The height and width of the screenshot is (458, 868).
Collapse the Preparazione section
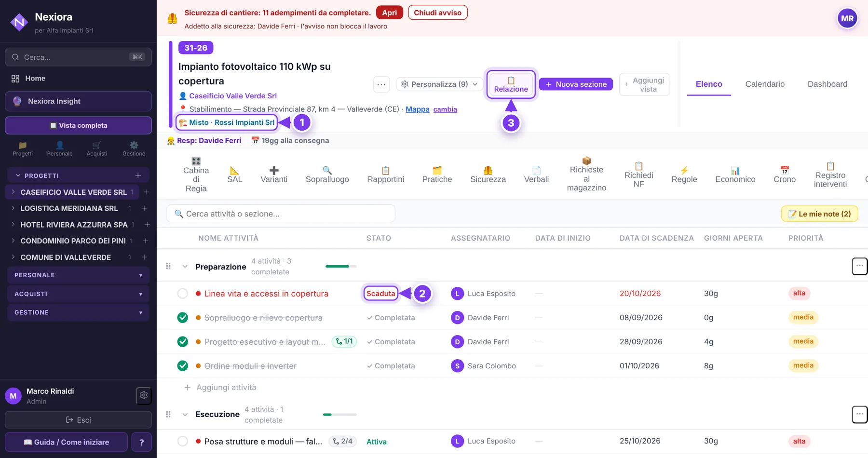click(x=185, y=267)
